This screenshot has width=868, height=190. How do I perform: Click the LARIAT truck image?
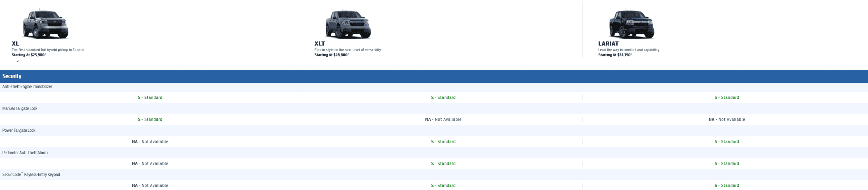[x=632, y=24]
